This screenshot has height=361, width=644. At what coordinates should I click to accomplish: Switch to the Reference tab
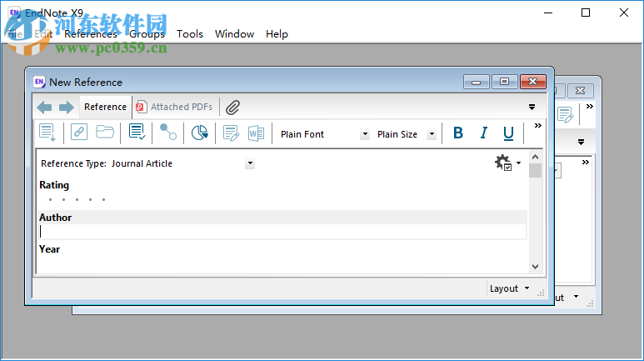(106, 107)
